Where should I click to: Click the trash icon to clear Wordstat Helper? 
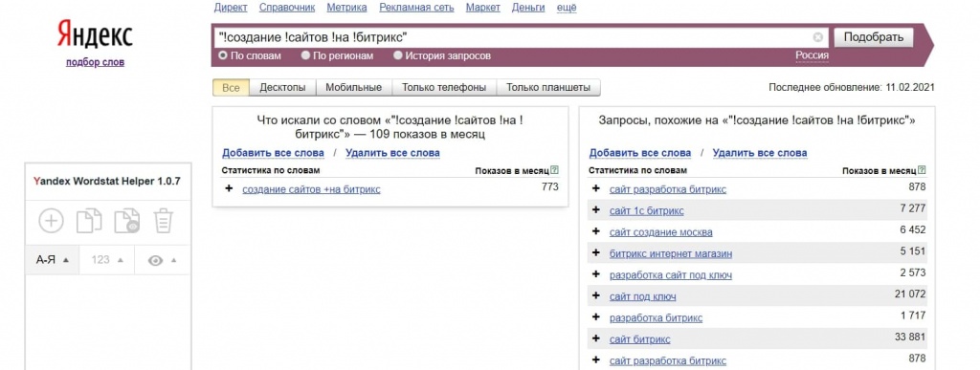pyautogui.click(x=163, y=221)
